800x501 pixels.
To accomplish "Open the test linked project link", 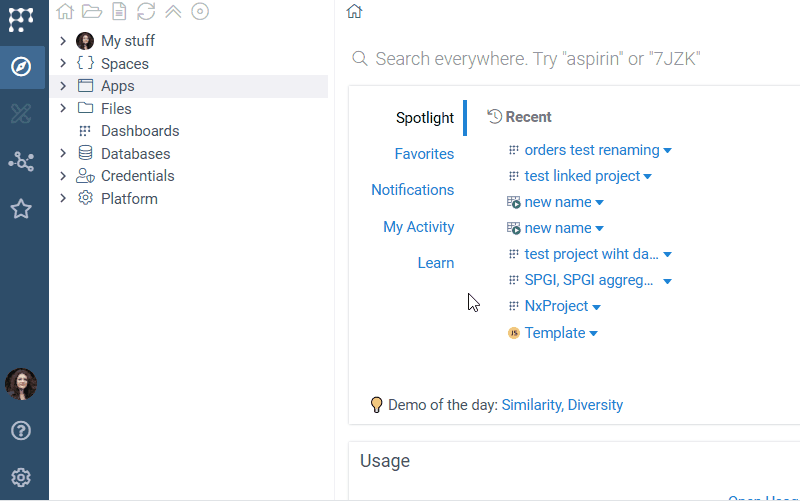I will click(582, 176).
